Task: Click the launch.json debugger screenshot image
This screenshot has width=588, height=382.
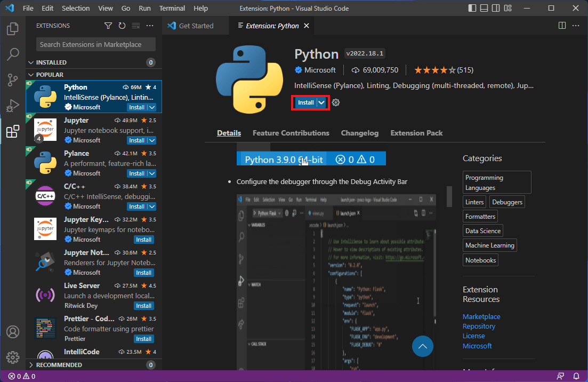Action: click(336, 282)
